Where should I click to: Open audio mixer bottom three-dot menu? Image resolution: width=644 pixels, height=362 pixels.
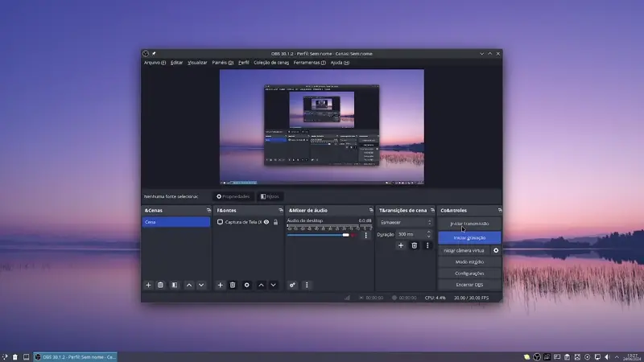coord(307,285)
